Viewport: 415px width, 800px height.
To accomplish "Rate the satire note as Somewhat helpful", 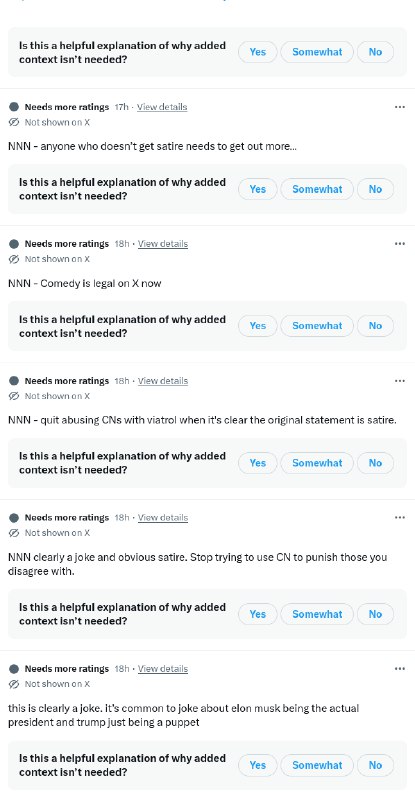I will 317,189.
